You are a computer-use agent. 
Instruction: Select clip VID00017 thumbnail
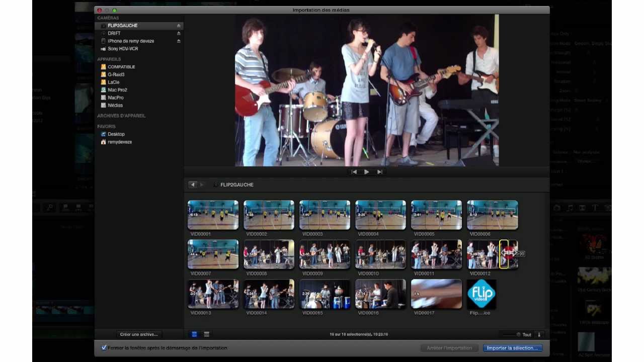pos(436,294)
